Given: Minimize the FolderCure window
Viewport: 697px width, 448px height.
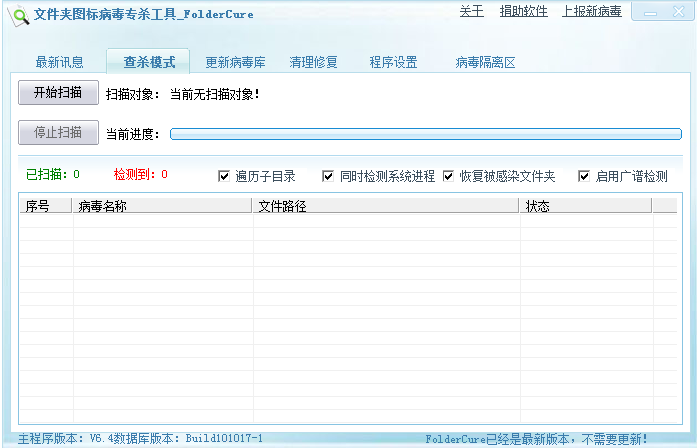Looking at the screenshot, I should tap(649, 13).
